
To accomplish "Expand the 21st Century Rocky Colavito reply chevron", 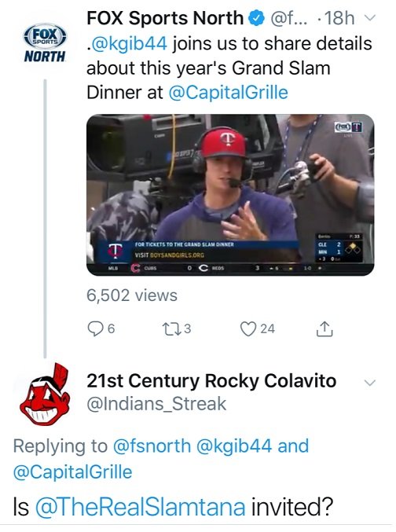I will pyautogui.click(x=369, y=383).
